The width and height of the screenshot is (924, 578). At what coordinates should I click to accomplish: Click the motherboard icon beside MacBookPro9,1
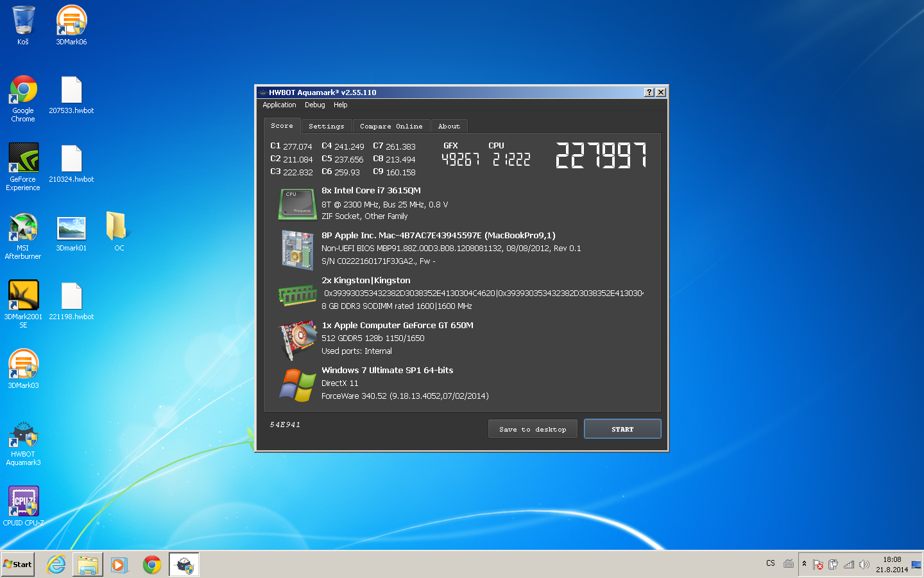(297, 250)
